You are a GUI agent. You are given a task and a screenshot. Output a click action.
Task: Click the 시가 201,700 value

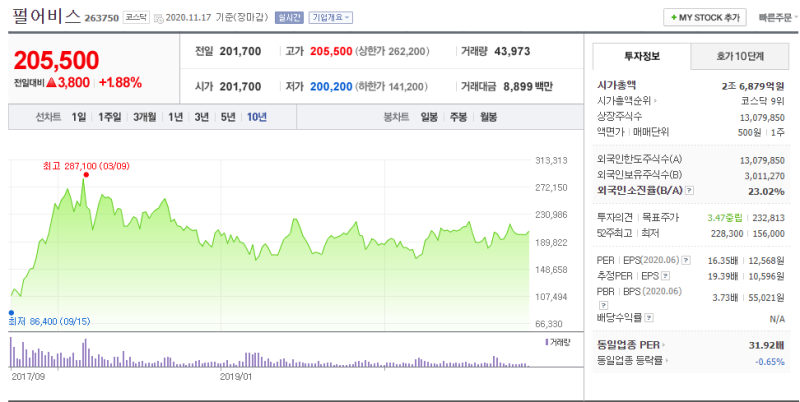(240, 87)
